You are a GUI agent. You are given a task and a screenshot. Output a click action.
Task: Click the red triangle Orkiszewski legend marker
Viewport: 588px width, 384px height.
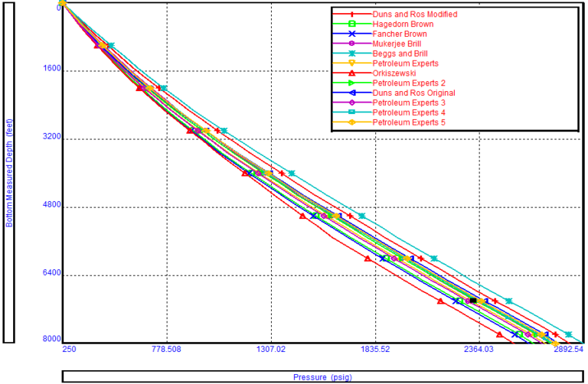pyautogui.click(x=351, y=73)
